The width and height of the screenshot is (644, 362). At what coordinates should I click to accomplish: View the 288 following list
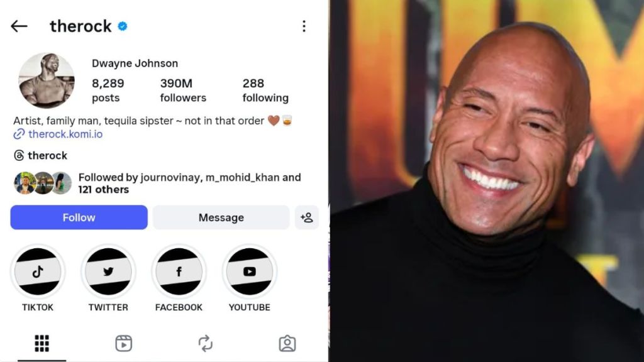click(265, 90)
